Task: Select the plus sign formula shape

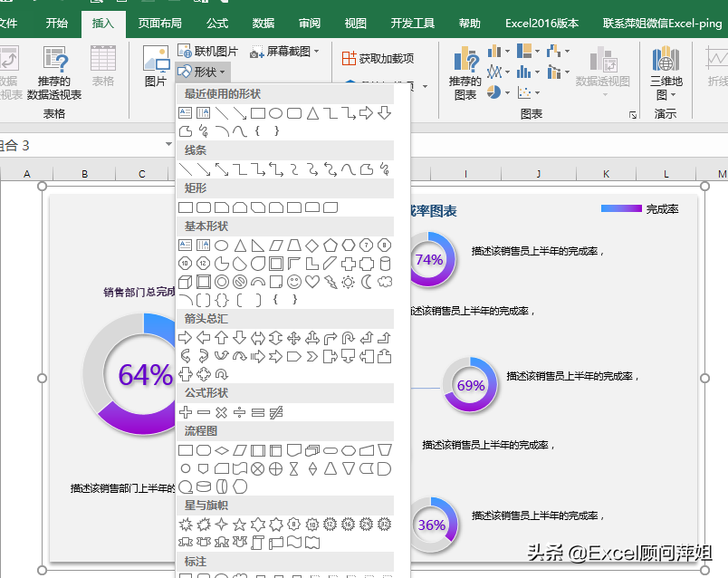Action: [186, 412]
